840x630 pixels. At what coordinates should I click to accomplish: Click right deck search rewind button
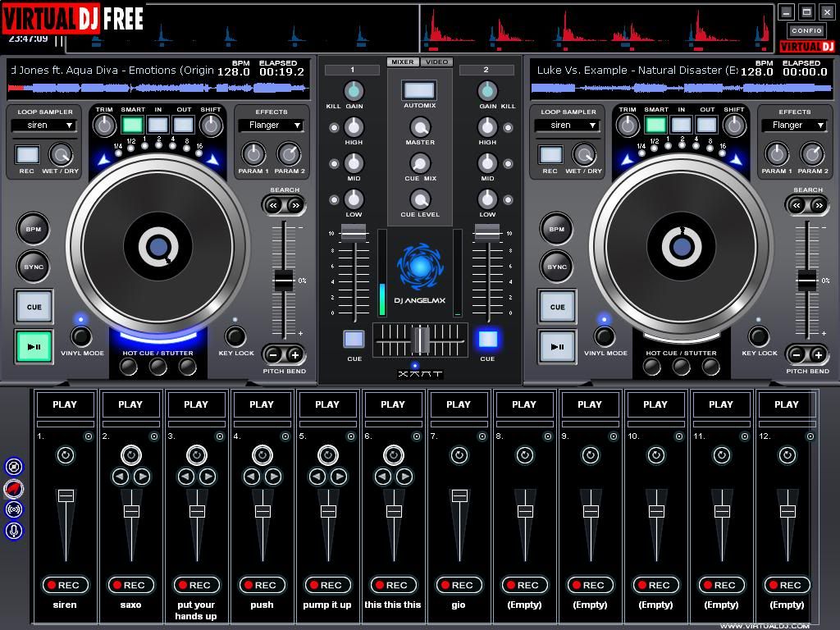click(797, 204)
